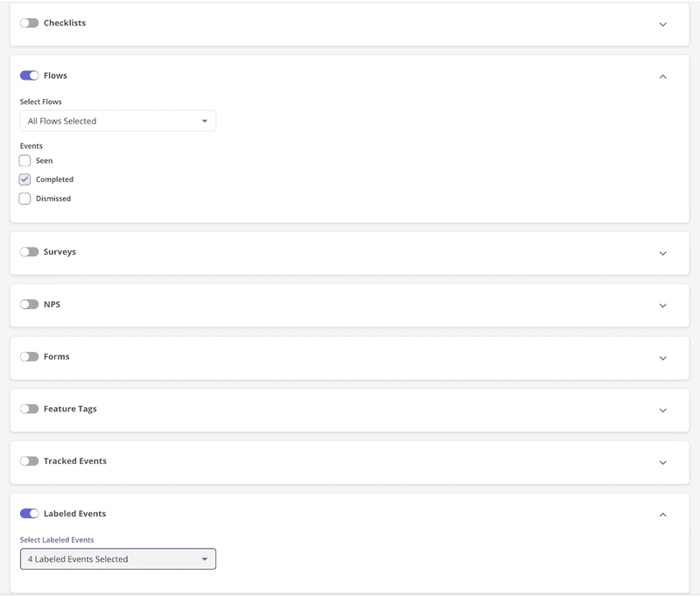Collapse the Labeled Events section
Screen dimensions: 700x596
point(662,514)
